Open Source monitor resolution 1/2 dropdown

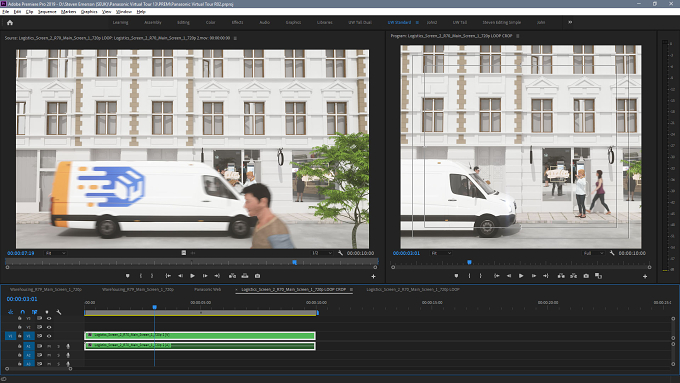click(x=322, y=253)
